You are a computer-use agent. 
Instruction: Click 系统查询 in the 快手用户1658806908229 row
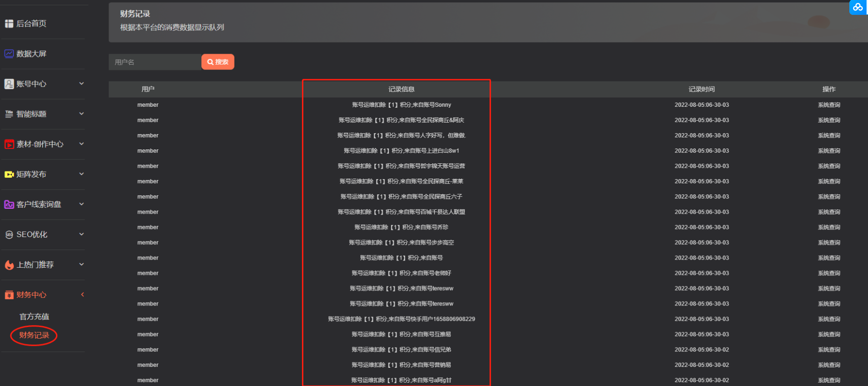(829, 319)
